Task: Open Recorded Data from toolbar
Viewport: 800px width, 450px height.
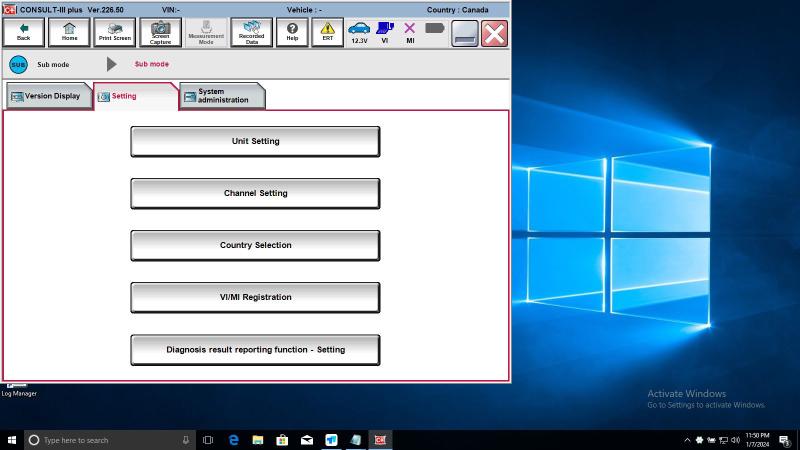Action: coord(252,33)
